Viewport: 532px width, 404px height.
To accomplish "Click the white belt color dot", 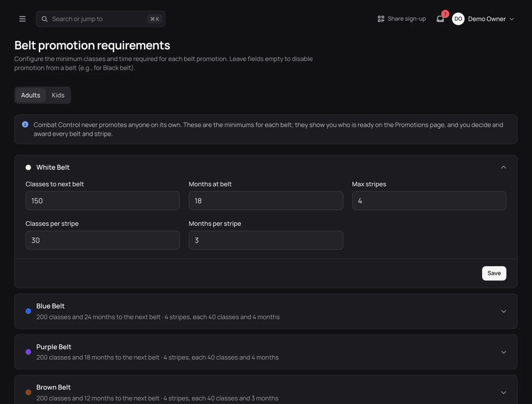I will tap(28, 167).
